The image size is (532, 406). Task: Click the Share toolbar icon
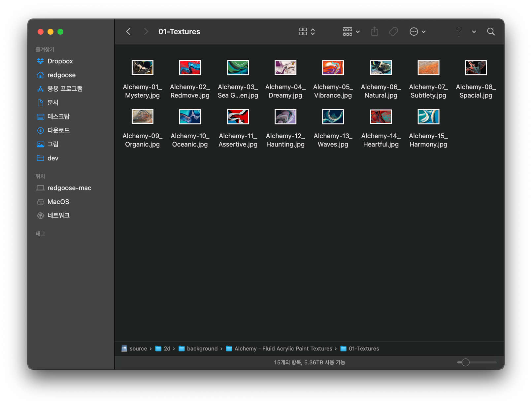374,31
